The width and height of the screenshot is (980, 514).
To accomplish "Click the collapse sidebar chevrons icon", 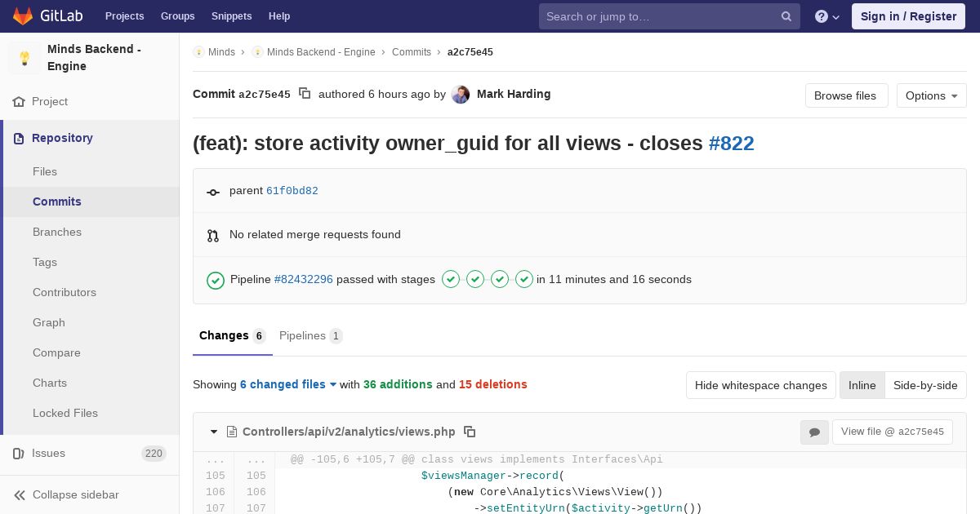I will 19,495.
